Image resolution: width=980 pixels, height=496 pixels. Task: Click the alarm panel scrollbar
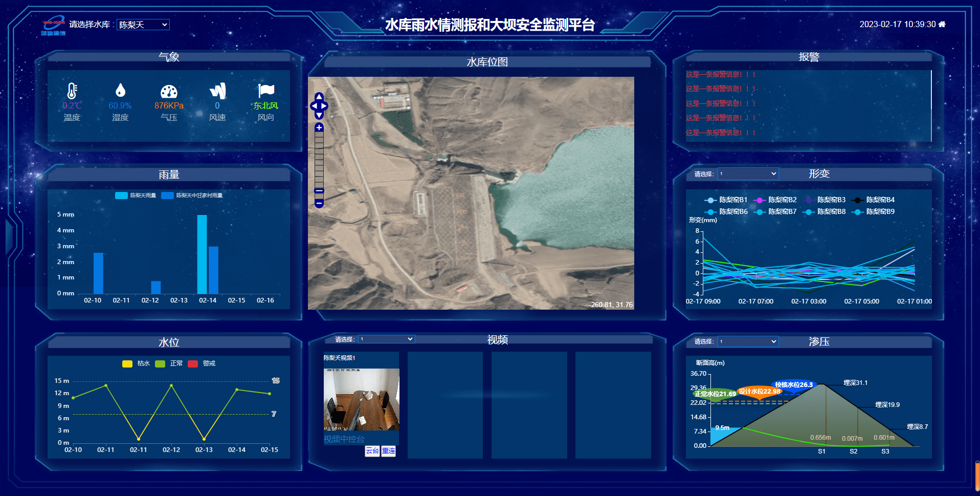click(x=931, y=106)
